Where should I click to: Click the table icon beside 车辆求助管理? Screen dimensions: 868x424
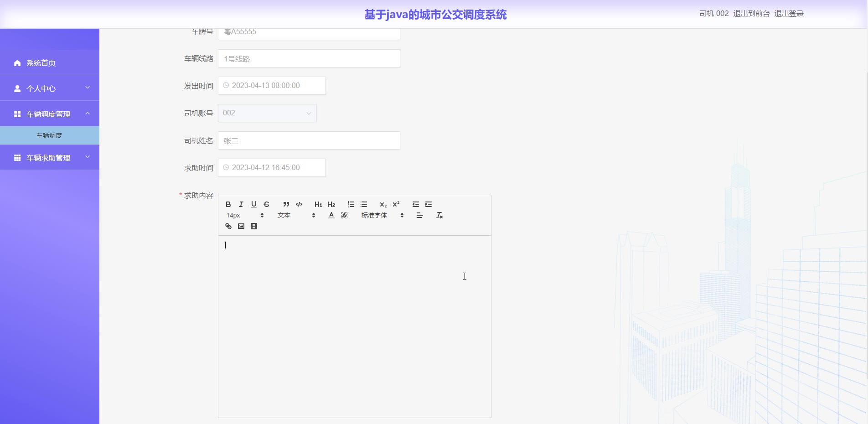[x=17, y=158]
